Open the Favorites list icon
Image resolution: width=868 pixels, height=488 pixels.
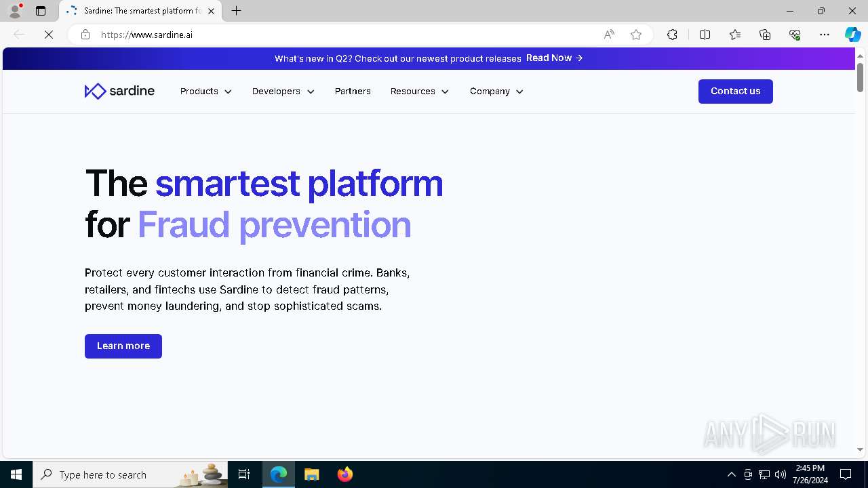pos(735,35)
